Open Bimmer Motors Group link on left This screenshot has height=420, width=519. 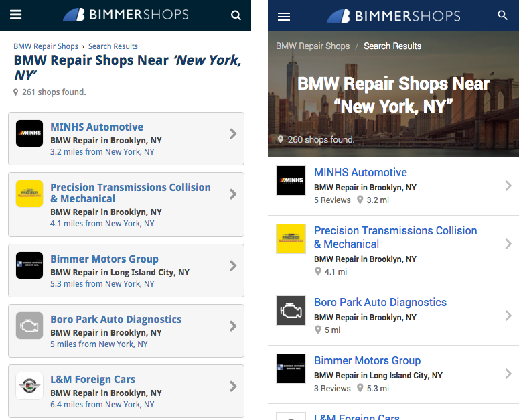[x=104, y=259]
